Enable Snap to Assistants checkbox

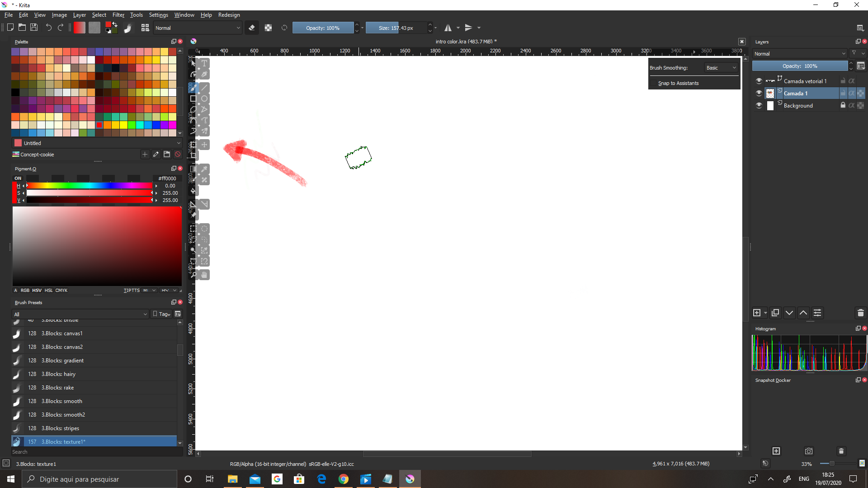[654, 83]
